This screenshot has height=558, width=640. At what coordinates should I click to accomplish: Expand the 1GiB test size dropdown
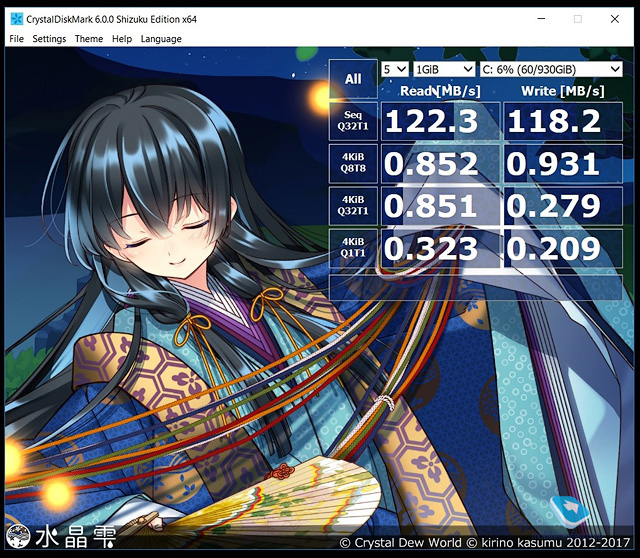coord(444,69)
